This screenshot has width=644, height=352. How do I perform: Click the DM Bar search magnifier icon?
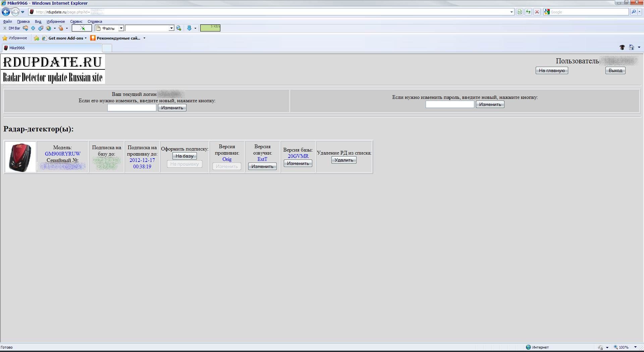tap(179, 28)
